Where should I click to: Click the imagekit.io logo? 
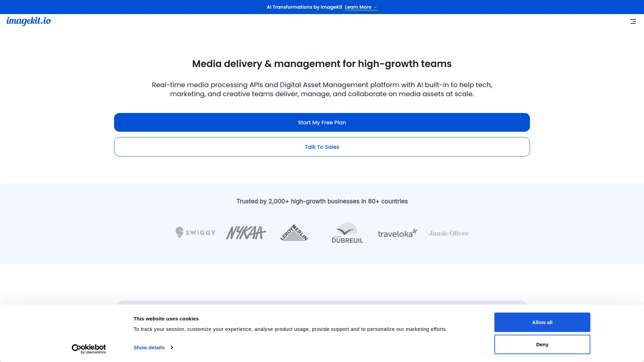[x=29, y=21]
